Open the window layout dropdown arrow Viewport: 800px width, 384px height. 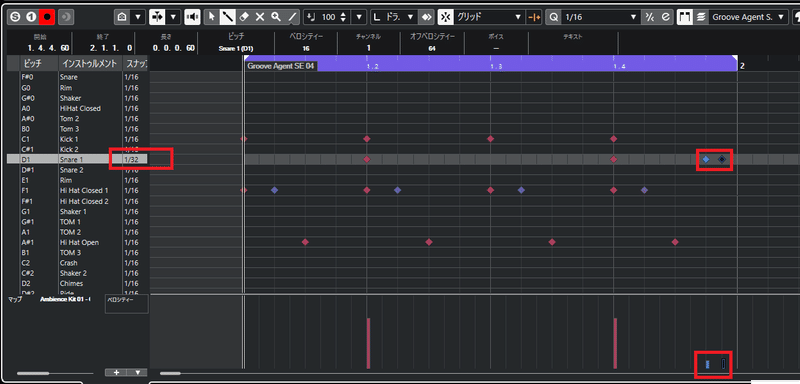coord(138,17)
